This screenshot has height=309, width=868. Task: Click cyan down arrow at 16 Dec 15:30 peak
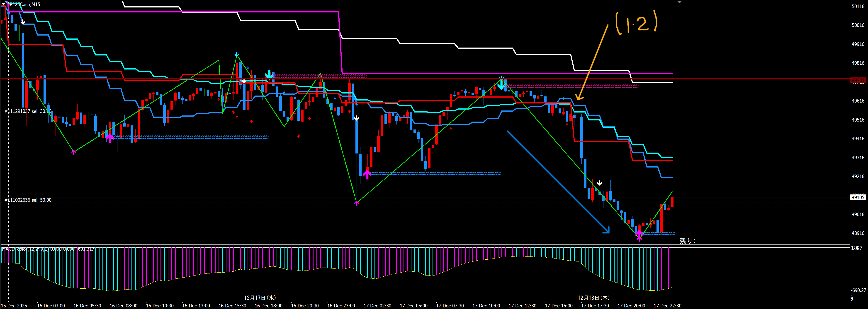click(237, 55)
